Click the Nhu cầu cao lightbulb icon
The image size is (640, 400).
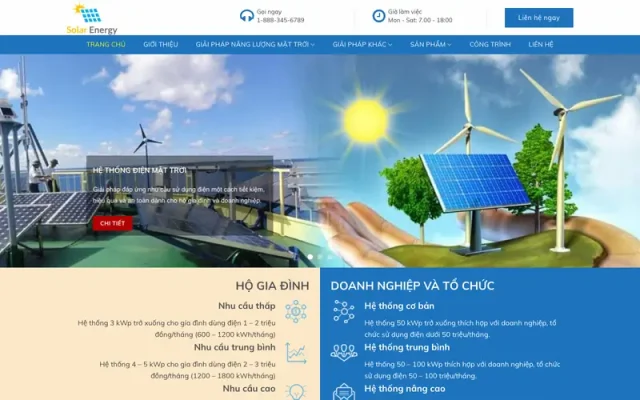click(296, 392)
